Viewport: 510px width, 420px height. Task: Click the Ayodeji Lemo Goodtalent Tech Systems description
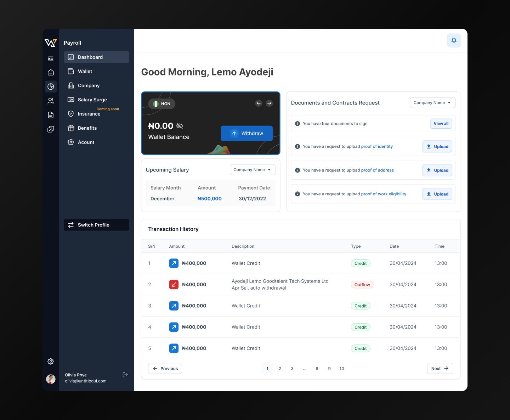click(x=280, y=285)
